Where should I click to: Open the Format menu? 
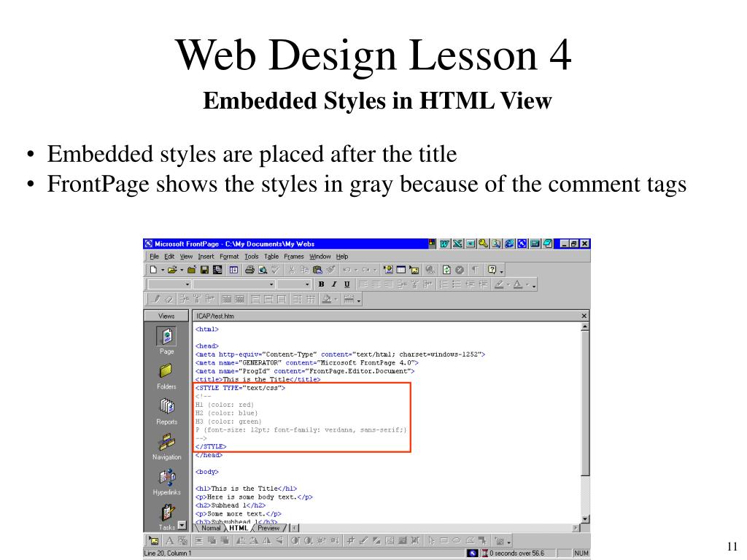point(229,256)
